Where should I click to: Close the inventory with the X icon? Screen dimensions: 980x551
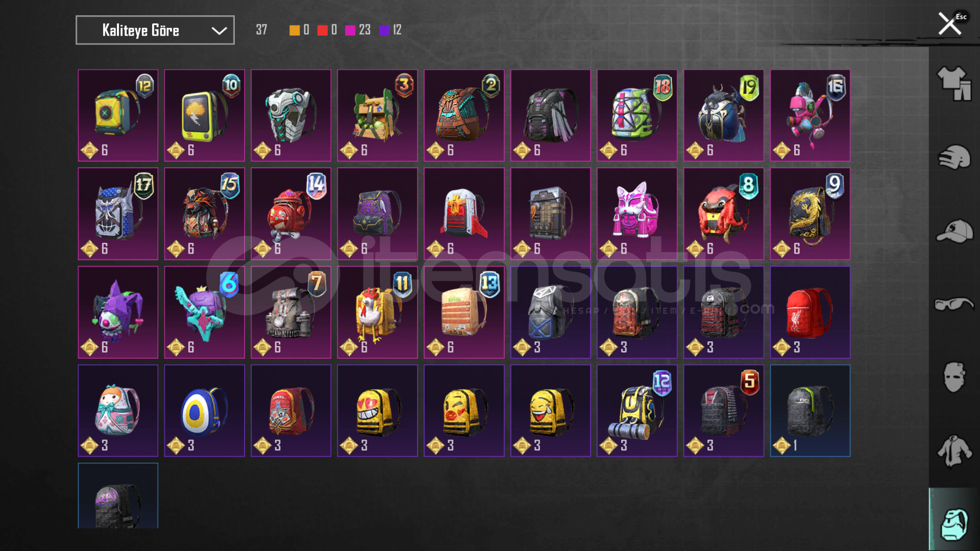click(949, 23)
